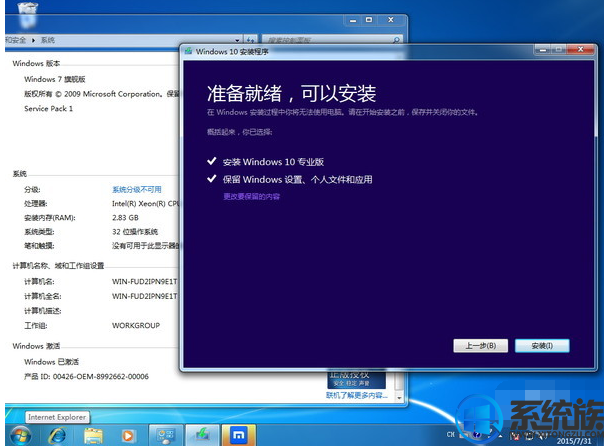Minimize the System control panel window
Image resolution: width=604 pixels, height=447 pixels.
[353, 20]
